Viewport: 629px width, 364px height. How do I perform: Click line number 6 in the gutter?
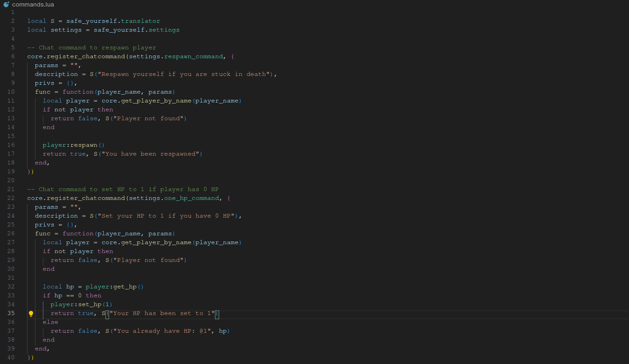[x=13, y=56]
